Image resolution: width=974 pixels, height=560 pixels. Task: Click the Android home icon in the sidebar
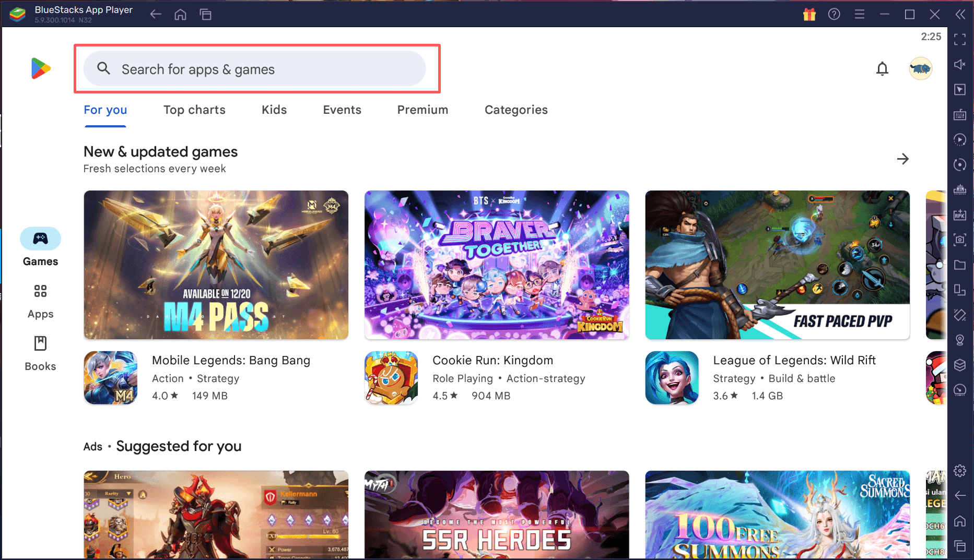click(960, 520)
